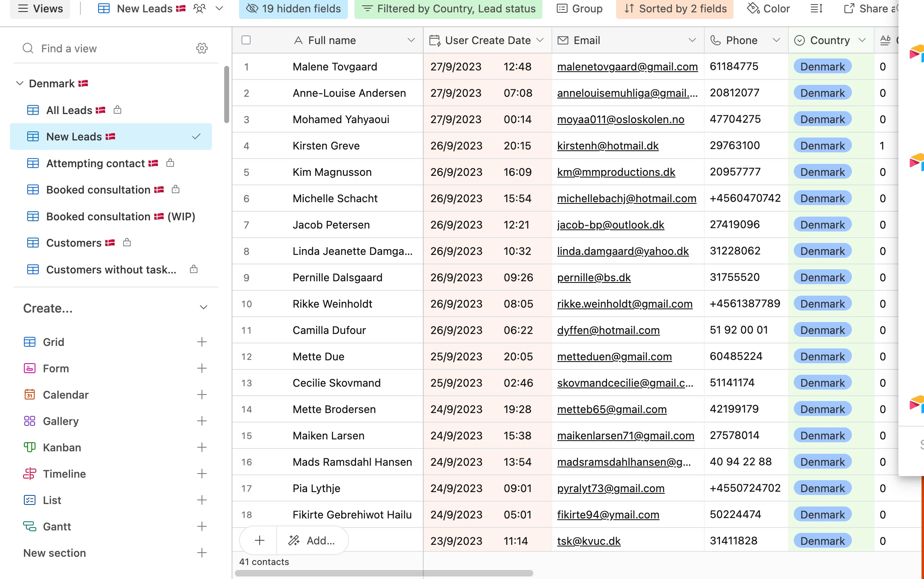The image size is (924, 579).
Task: Open the Full name column dropdown
Action: pyautogui.click(x=410, y=40)
